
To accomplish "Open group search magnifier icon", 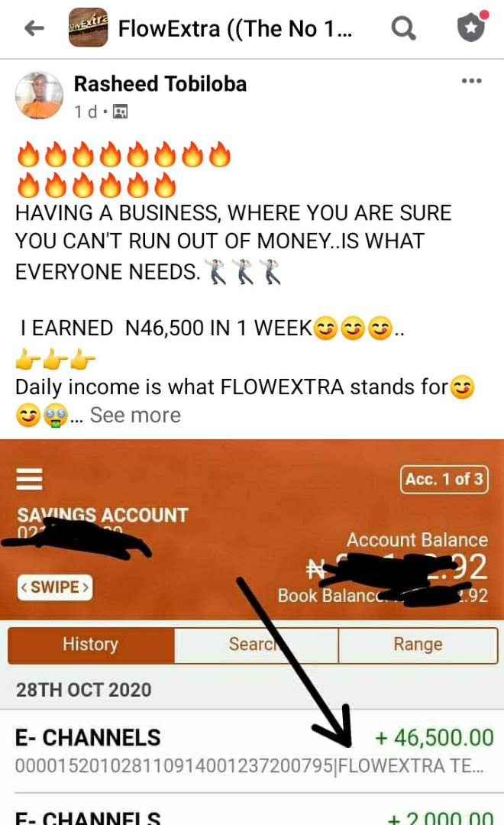I will click(x=403, y=28).
